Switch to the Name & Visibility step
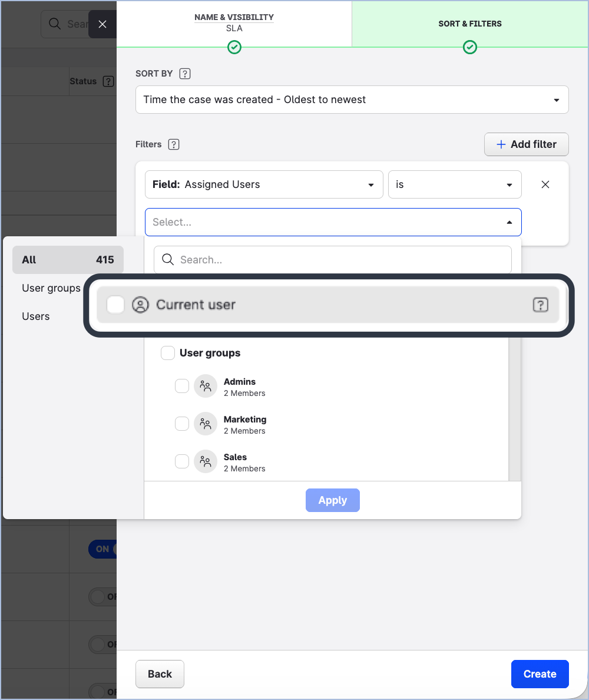 234,24
